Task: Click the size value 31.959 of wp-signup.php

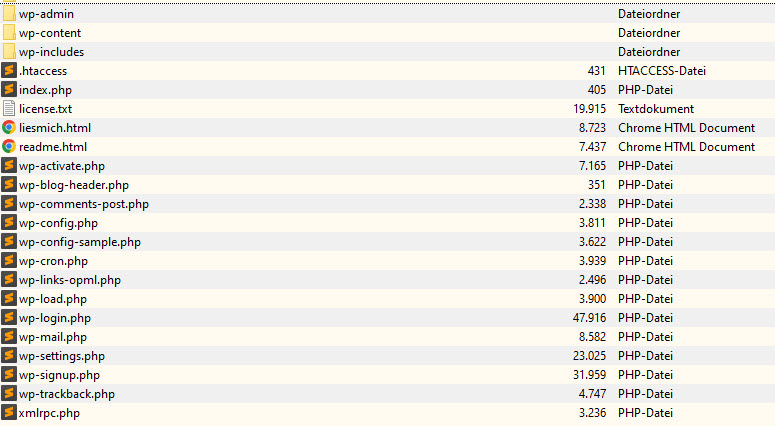Action: (x=589, y=375)
